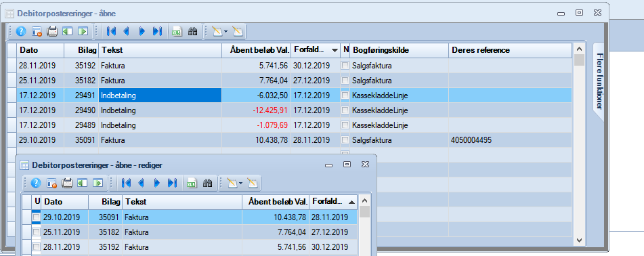The width and height of the screenshot is (644, 256).
Task: Tick the N checkbox for Indbetaling 29491 row
Action: 345,95
